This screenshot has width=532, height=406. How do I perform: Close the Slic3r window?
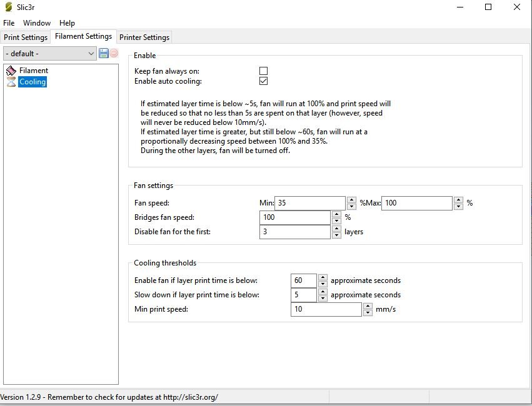(517, 7)
